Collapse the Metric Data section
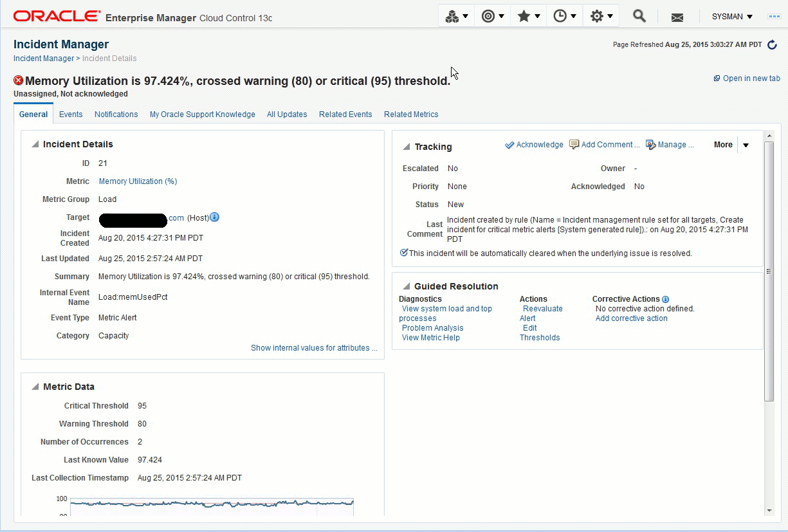788x532 pixels. (x=35, y=387)
